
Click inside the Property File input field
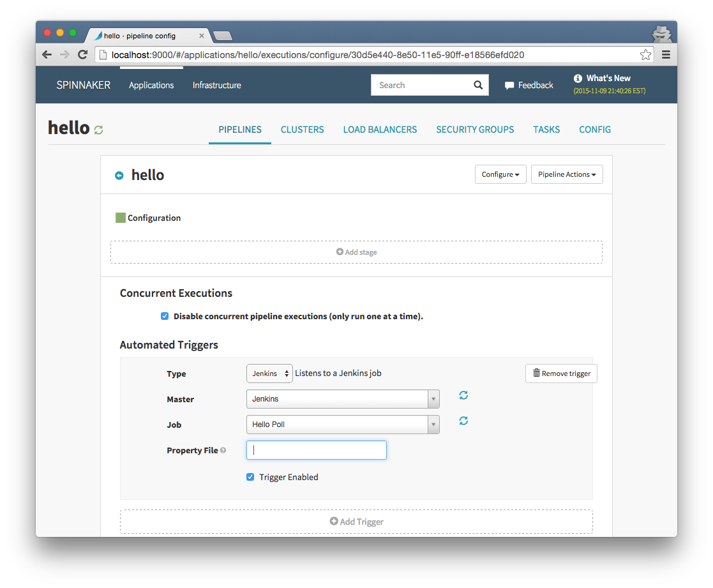click(316, 450)
